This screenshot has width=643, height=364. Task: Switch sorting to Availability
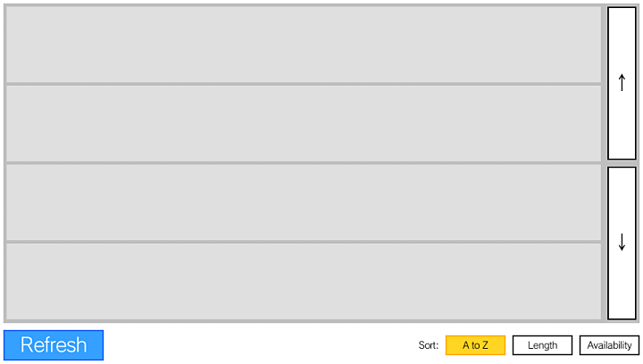click(x=609, y=345)
